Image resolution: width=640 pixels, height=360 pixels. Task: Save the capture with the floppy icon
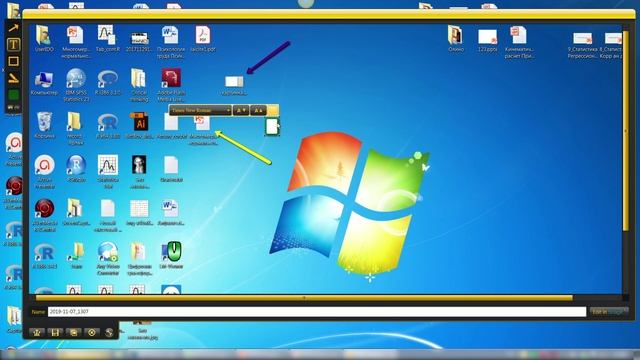tap(55, 332)
